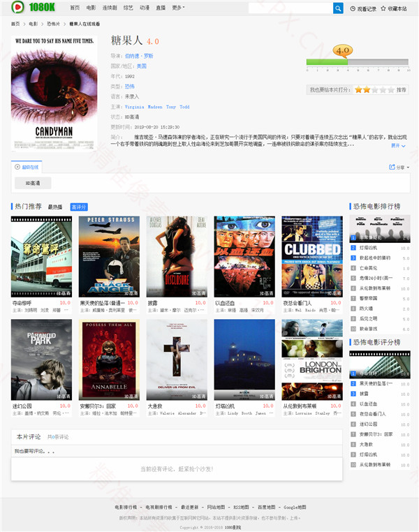Open 观看记录 viewing history
The image size is (419, 532).
[363, 9]
